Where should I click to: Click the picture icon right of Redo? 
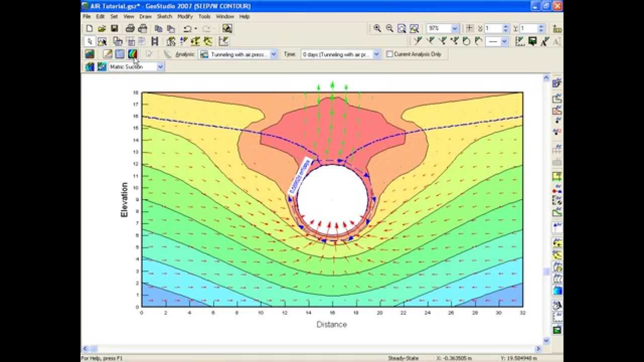pos(227,29)
